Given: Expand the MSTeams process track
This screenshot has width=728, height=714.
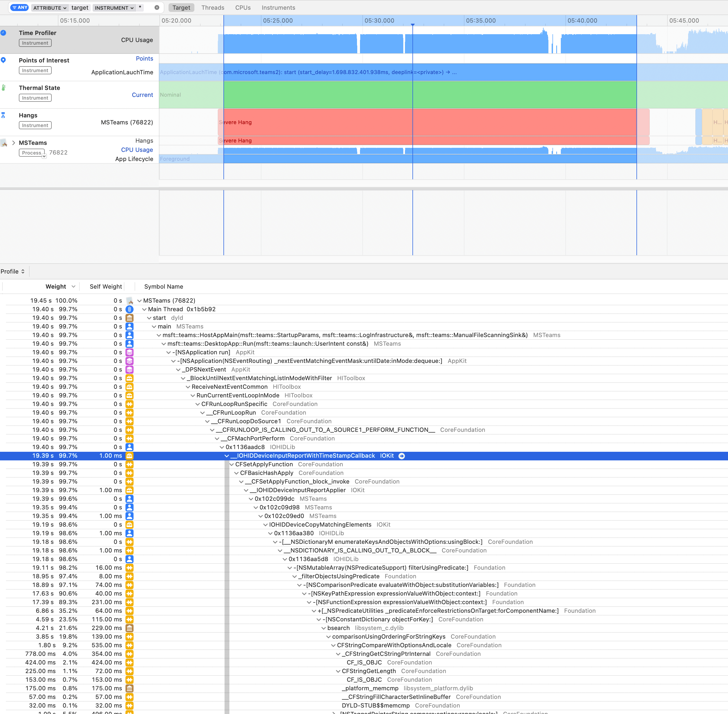Looking at the screenshot, I should [13, 143].
